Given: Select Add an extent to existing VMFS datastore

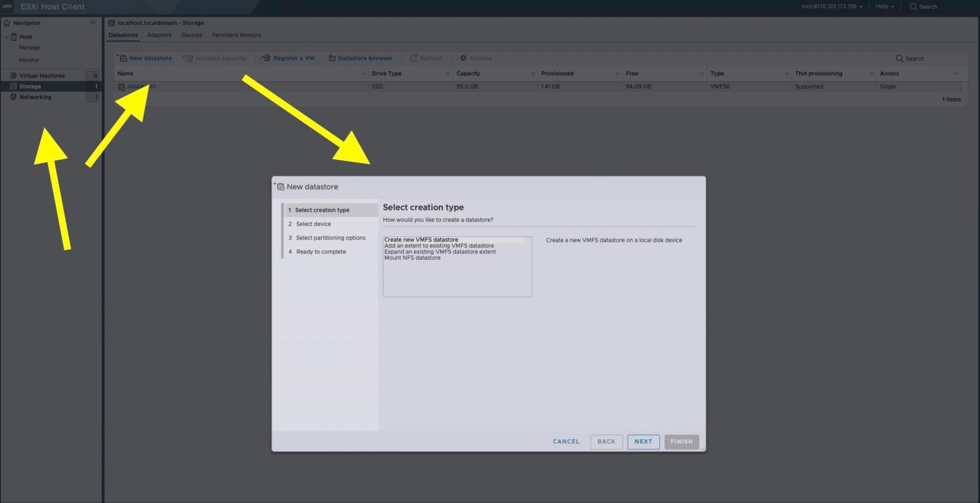Looking at the screenshot, I should point(439,246).
